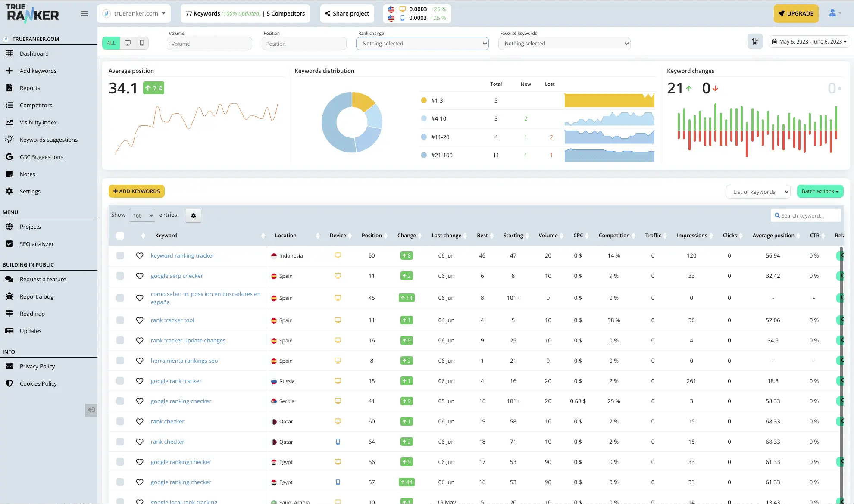Open GSC Suggestions in the sidebar
Screen dimensions: 854x504
pos(41,157)
